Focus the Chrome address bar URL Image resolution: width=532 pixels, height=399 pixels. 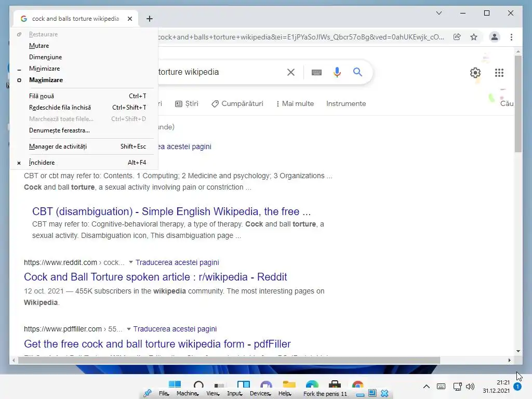(x=301, y=37)
